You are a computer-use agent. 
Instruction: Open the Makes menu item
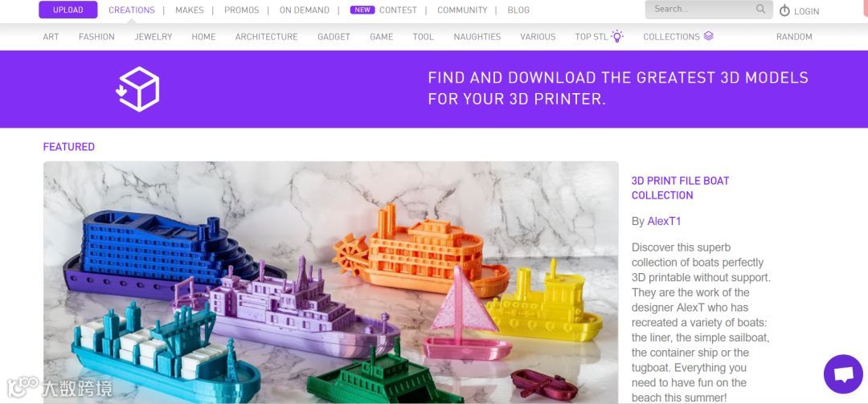190,10
